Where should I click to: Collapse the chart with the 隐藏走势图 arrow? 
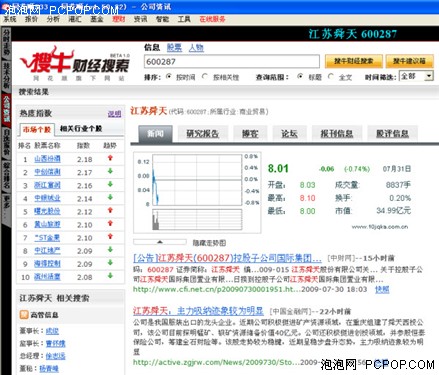point(160,242)
